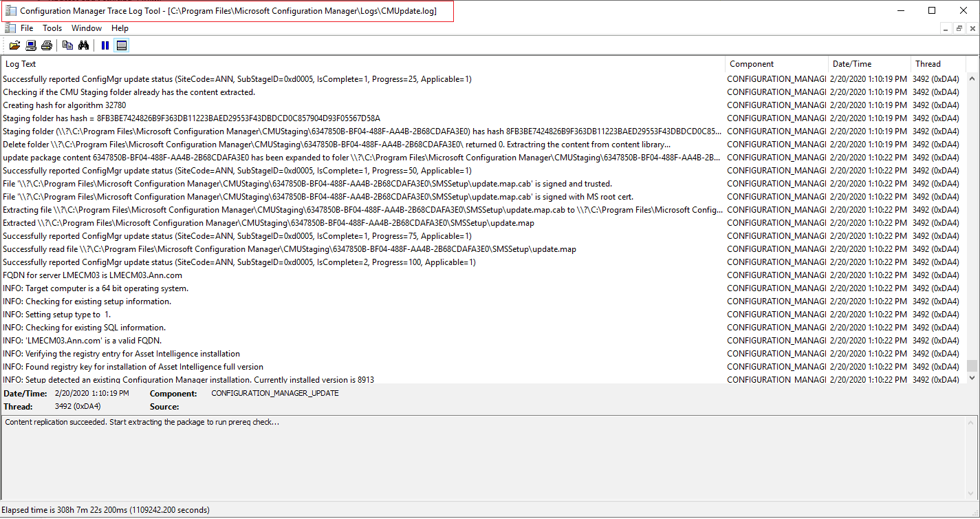Screen dimensions: 980x519
Task: Pause log monitoring with pause icon
Action: click(105, 45)
